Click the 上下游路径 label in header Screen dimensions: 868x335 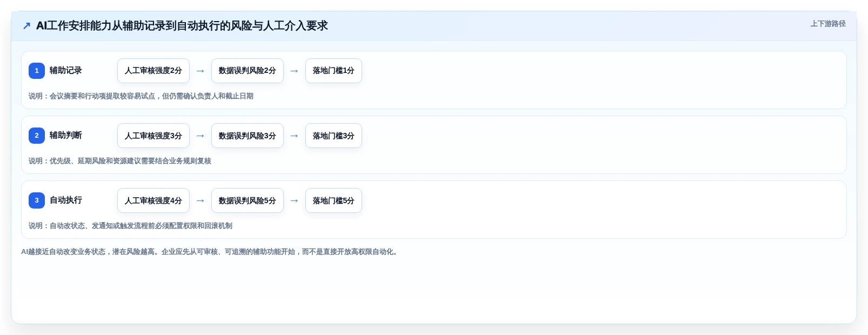pyautogui.click(x=827, y=24)
